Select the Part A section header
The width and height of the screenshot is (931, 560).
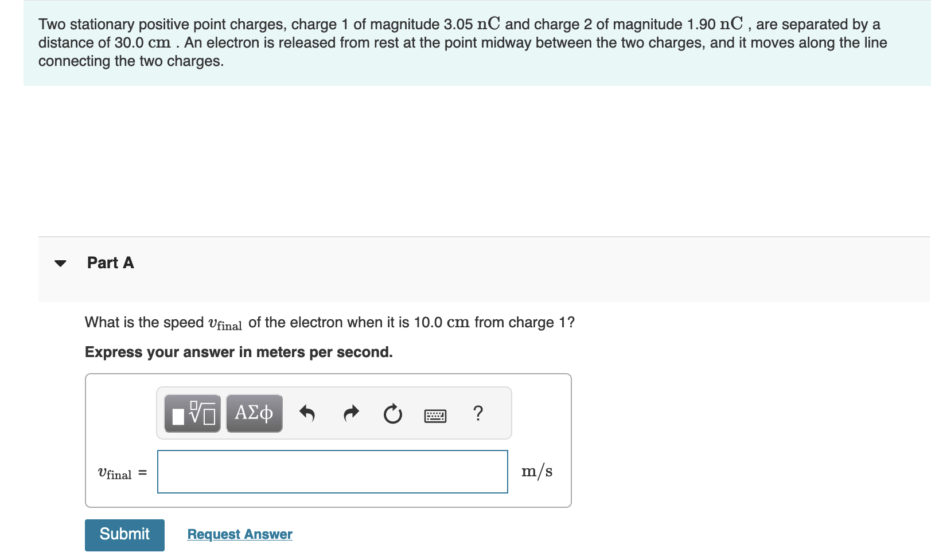pos(110,263)
